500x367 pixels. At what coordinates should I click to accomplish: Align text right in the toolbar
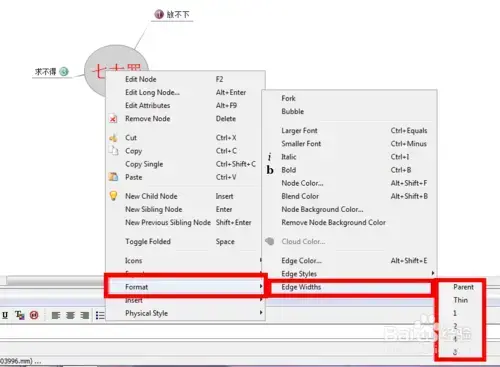[85, 315]
